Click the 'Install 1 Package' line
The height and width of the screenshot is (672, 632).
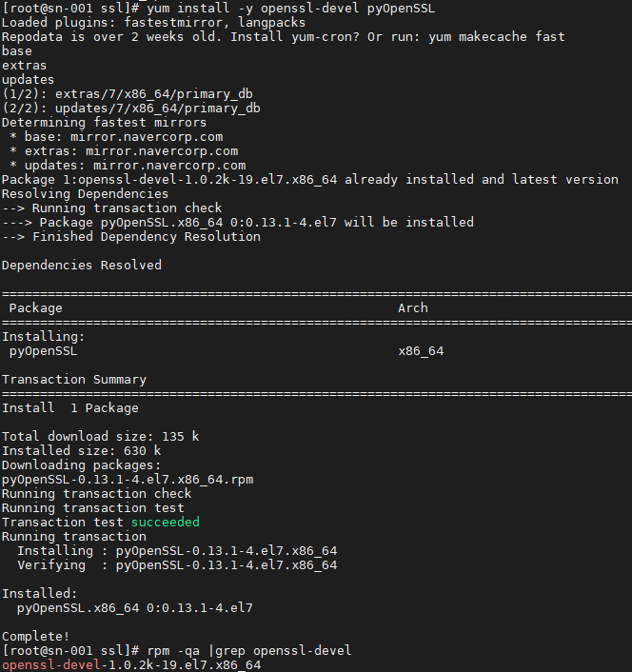pos(70,408)
